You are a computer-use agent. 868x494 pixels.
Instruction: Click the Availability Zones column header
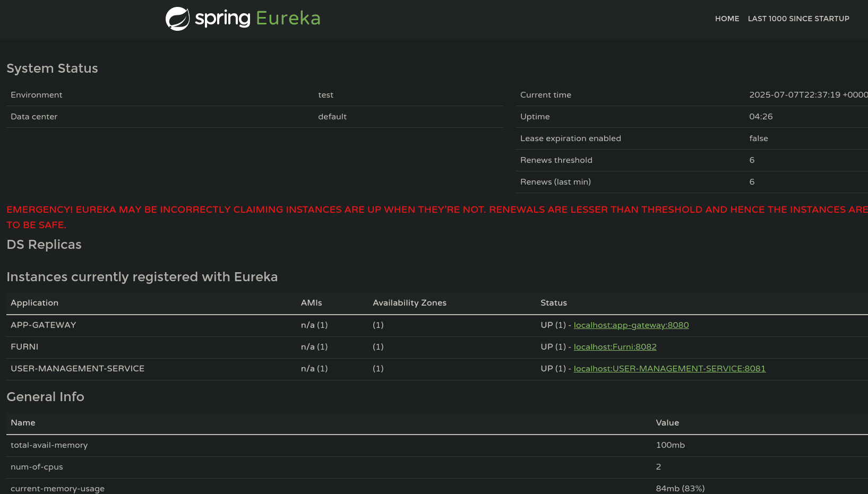[409, 303]
